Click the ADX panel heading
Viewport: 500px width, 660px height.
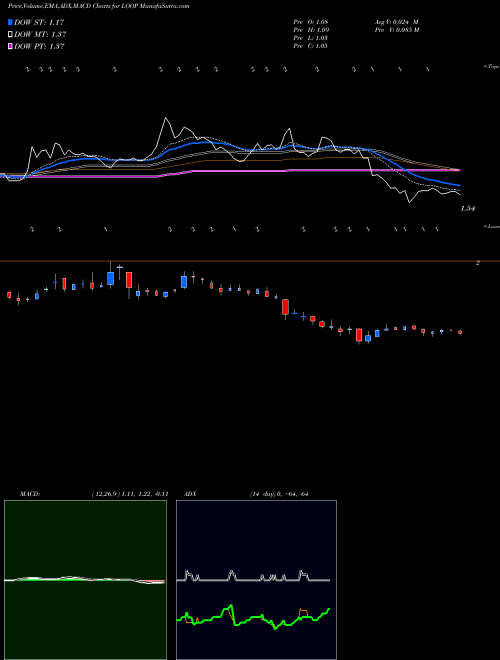(x=190, y=494)
